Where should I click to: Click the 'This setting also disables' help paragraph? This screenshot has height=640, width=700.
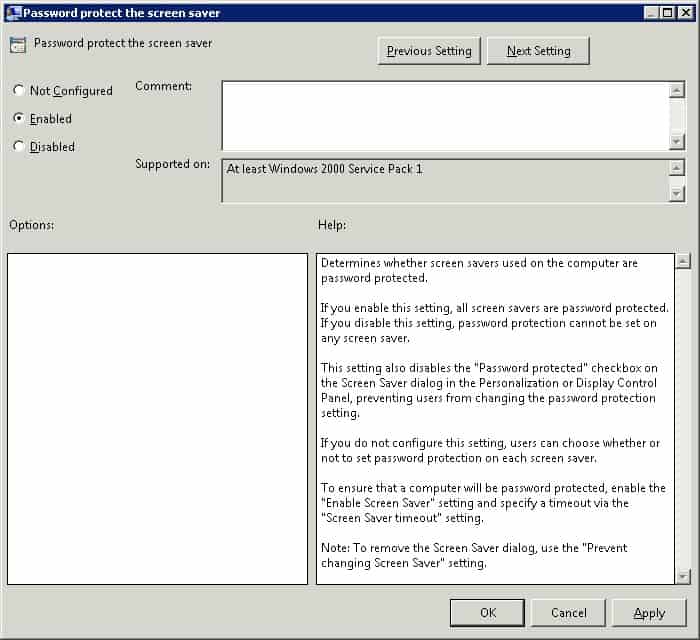tap(489, 391)
